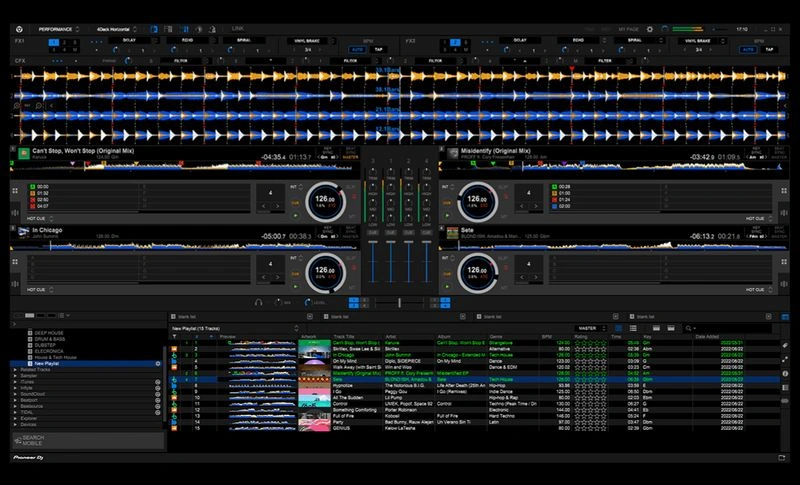Click the first list view icon beside MASTER
The width and height of the screenshot is (800, 485).
click(x=618, y=328)
